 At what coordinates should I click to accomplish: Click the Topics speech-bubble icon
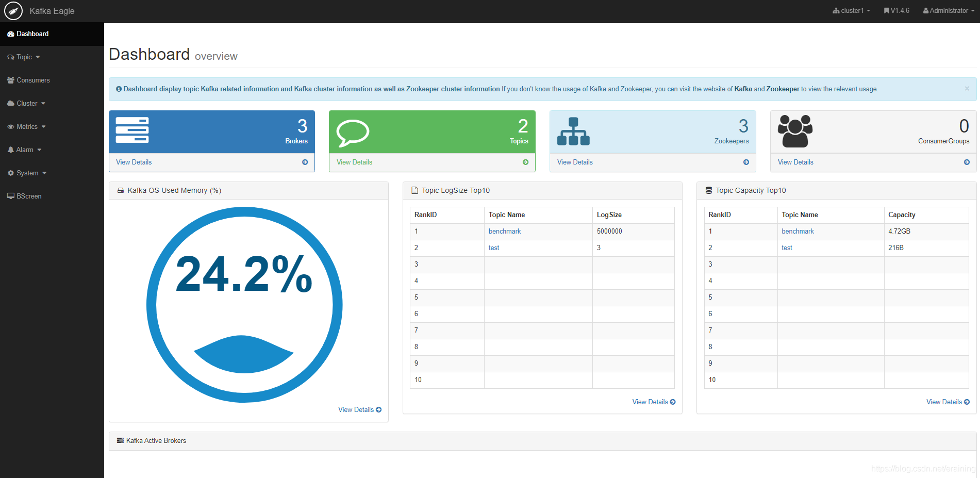pos(353,133)
